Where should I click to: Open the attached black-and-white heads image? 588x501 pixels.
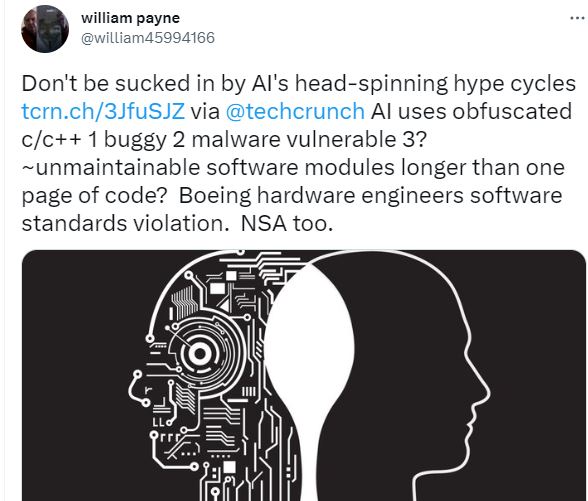[x=304, y=375]
